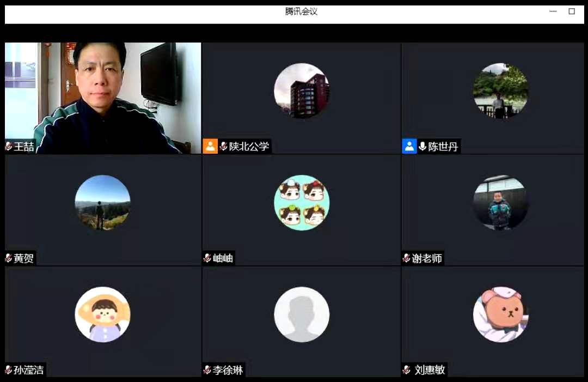Click the participant name 岫岫

(223, 258)
